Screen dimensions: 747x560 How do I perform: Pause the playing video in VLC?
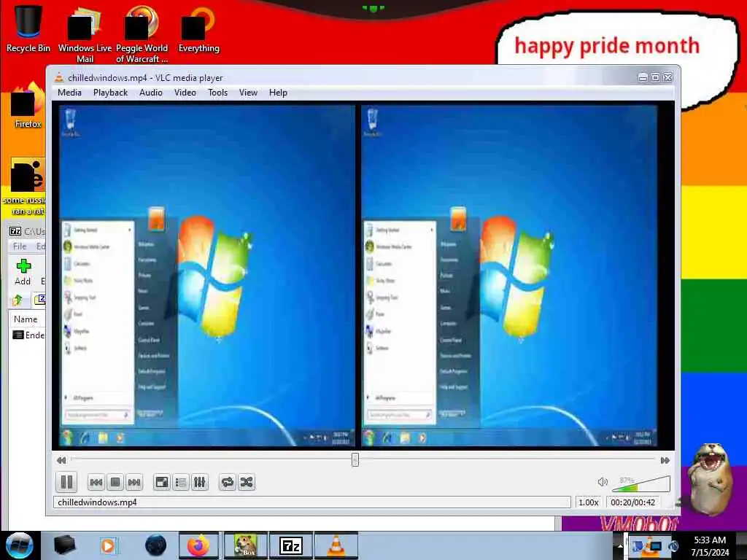click(66, 482)
